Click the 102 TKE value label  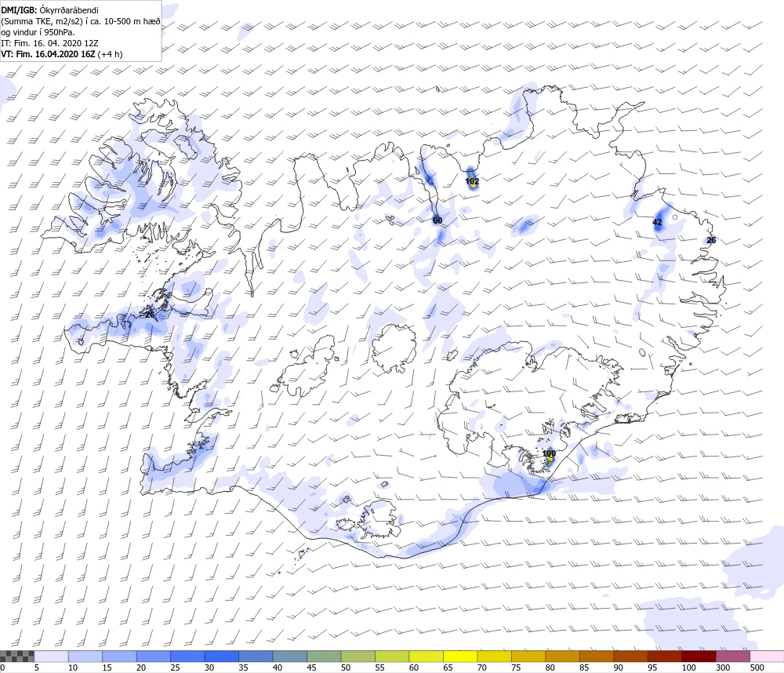tap(472, 181)
